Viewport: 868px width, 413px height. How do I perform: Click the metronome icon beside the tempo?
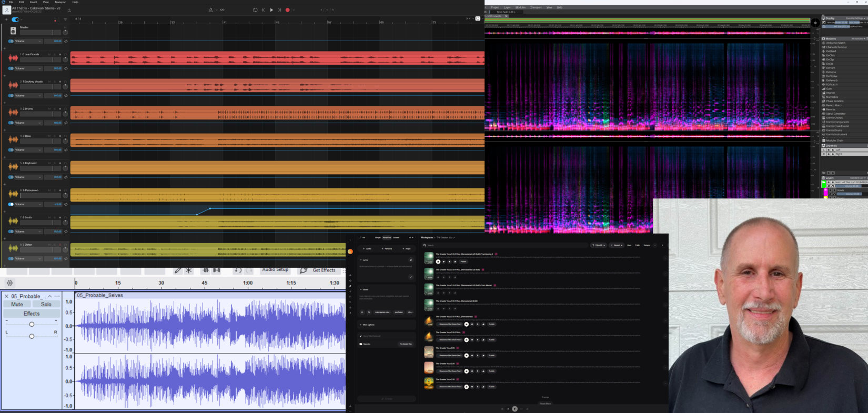[x=211, y=10]
